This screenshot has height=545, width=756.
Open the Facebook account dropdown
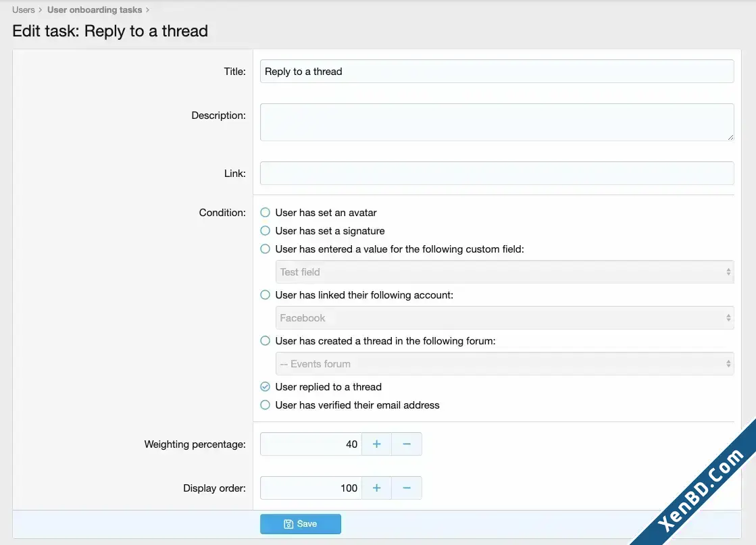point(505,318)
